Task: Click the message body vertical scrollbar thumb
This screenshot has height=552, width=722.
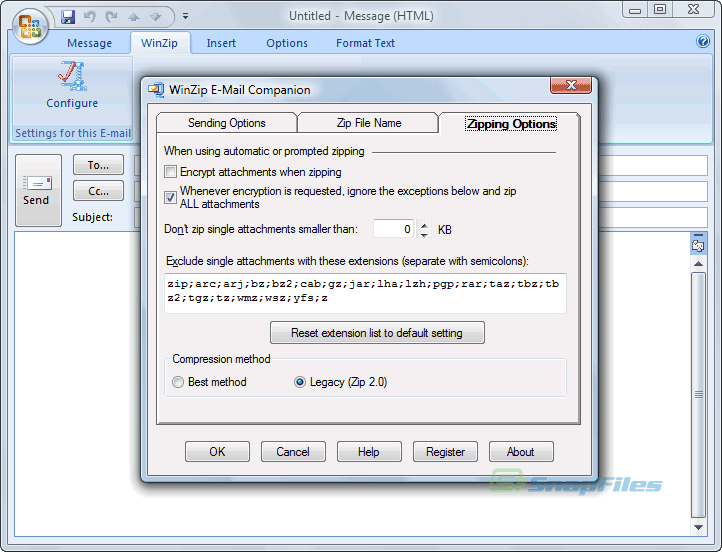Action: pyautogui.click(x=699, y=395)
